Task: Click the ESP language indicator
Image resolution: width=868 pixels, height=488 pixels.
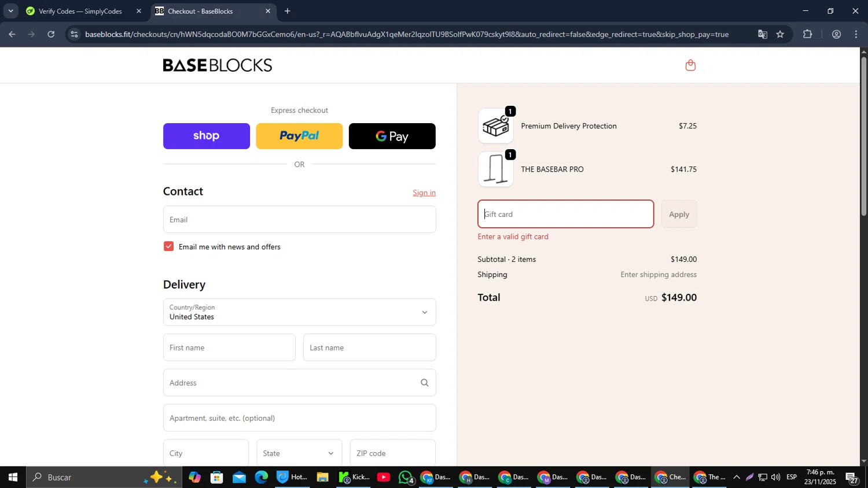Action: click(792, 477)
